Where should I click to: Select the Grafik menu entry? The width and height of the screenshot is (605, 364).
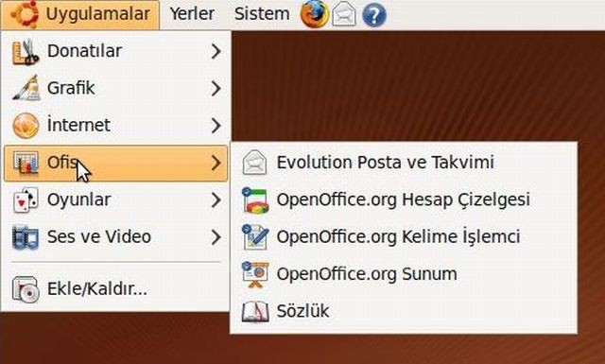[x=115, y=88]
